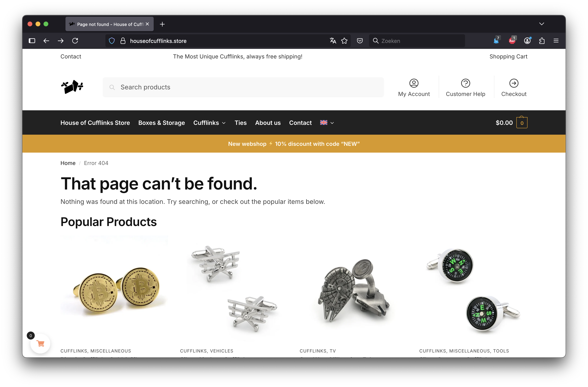Open the Bitcoin cufflinks product image
This screenshot has width=588, height=387.
pos(114,289)
